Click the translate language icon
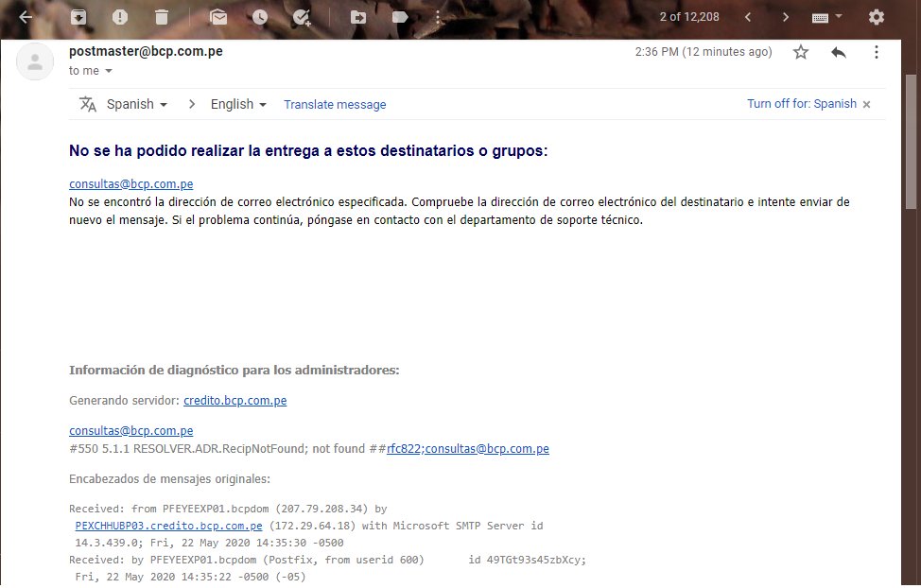 click(88, 104)
